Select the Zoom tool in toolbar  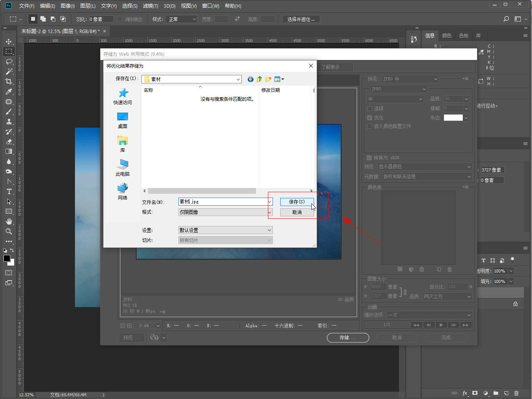pyautogui.click(x=9, y=231)
